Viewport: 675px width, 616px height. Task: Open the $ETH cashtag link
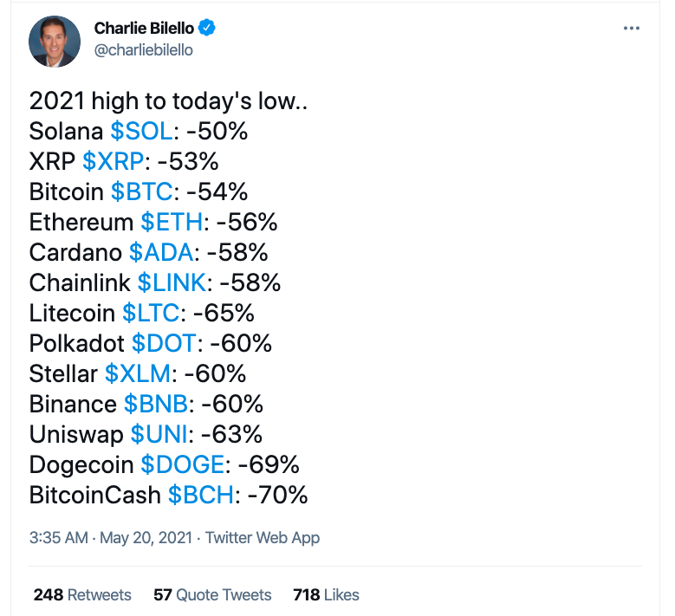click(x=171, y=223)
